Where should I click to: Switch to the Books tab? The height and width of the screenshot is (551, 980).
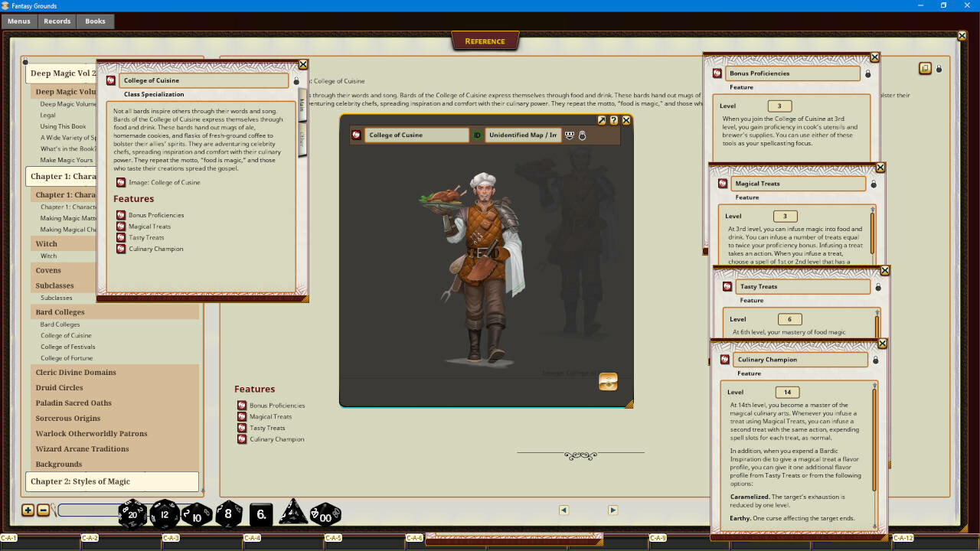click(x=95, y=21)
